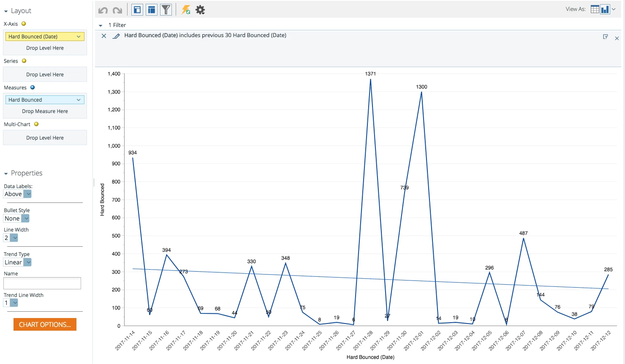625x364 pixels.
Task: Collapse the Properties section
Action: tap(6, 174)
